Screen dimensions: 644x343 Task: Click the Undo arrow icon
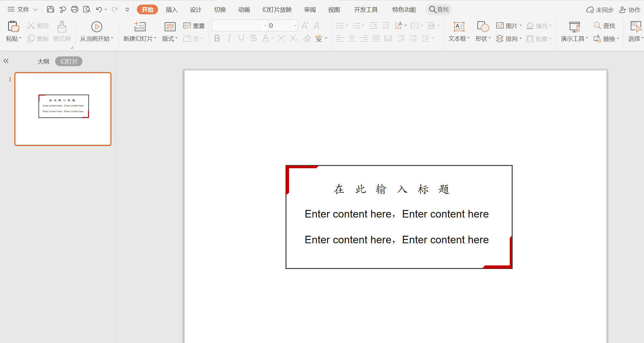click(x=99, y=9)
